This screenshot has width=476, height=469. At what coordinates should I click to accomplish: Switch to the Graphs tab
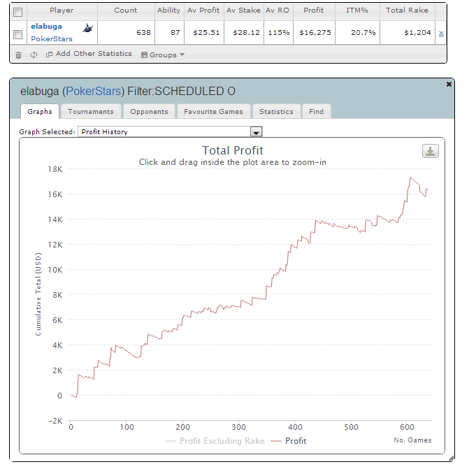coord(40,111)
